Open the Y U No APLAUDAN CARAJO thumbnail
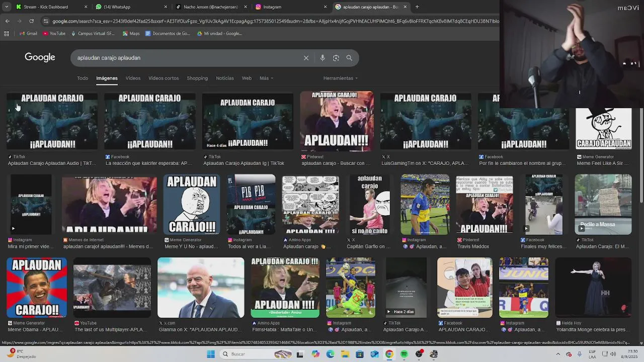The height and width of the screenshot is (362, 644). 192,205
